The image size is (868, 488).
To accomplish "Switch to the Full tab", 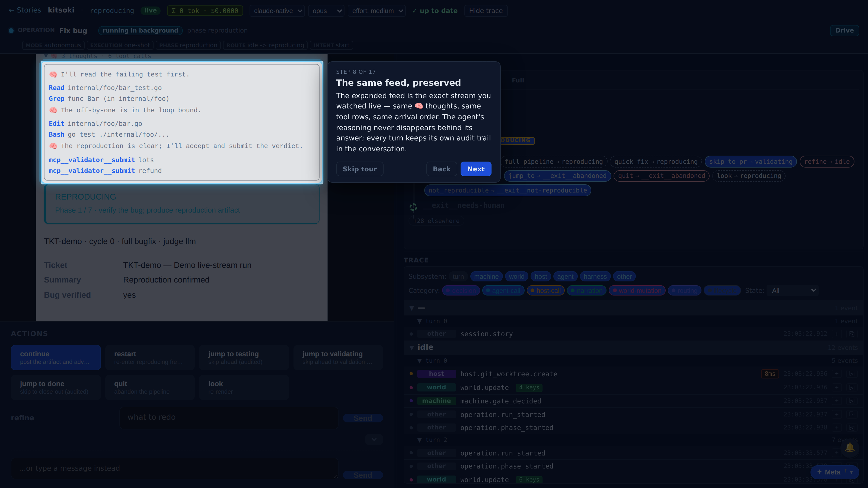I will [518, 80].
